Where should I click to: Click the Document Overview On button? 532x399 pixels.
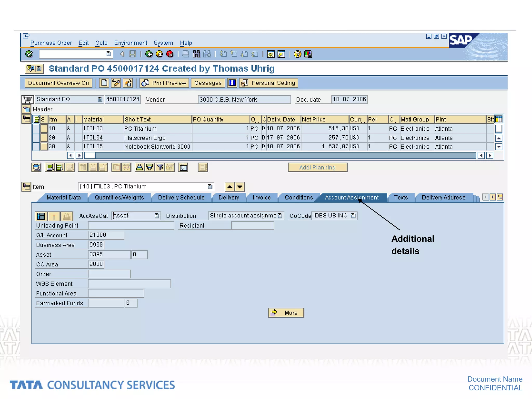click(58, 83)
